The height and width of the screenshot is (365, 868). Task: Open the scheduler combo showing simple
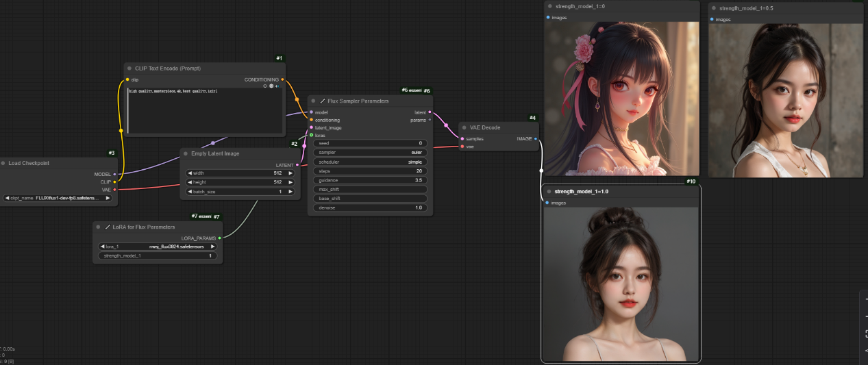click(x=370, y=162)
